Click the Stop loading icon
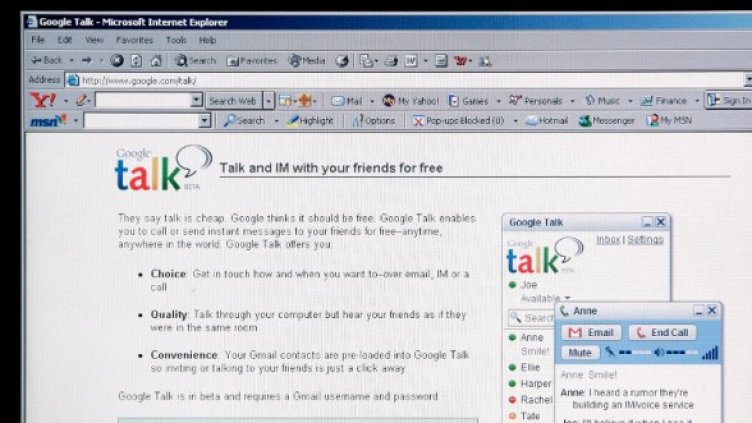Screen dimensions: 752x423 click(x=117, y=60)
